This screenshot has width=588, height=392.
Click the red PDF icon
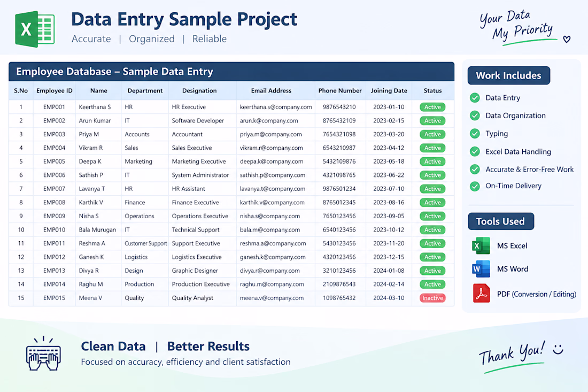481,294
